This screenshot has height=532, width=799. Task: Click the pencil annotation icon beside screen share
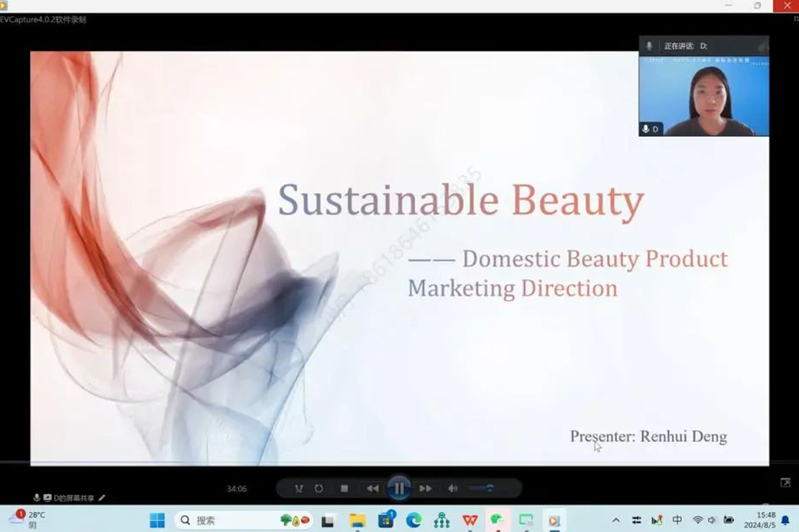click(x=102, y=498)
